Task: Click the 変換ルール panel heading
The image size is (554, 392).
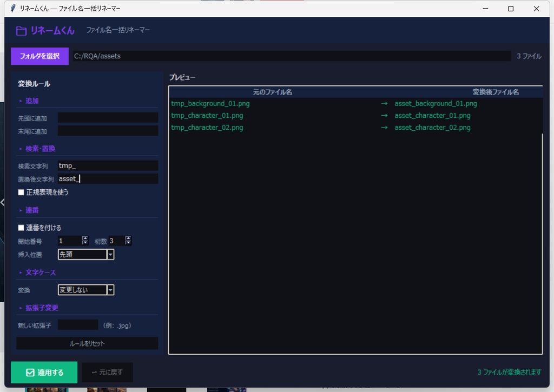Action: click(x=34, y=84)
